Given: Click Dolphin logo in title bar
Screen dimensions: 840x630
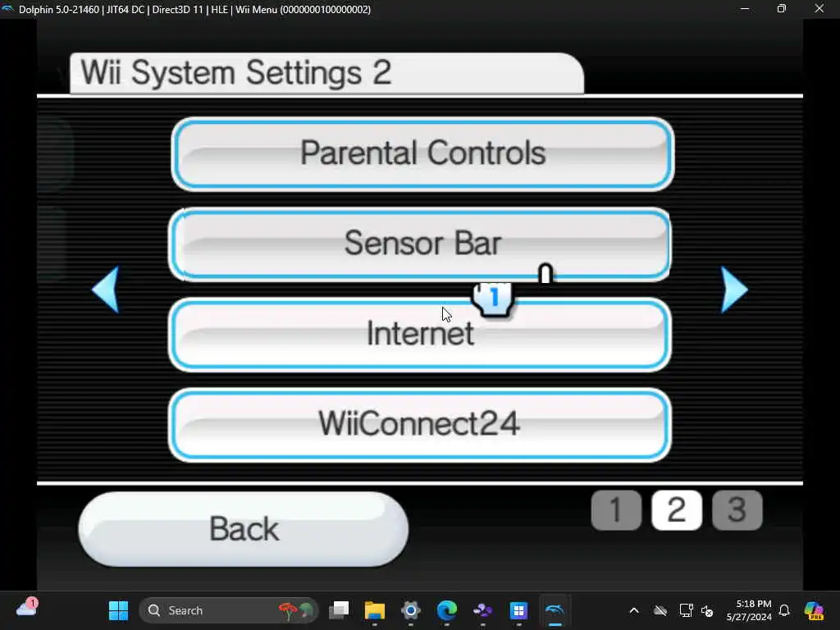Looking at the screenshot, I should 7,8.
